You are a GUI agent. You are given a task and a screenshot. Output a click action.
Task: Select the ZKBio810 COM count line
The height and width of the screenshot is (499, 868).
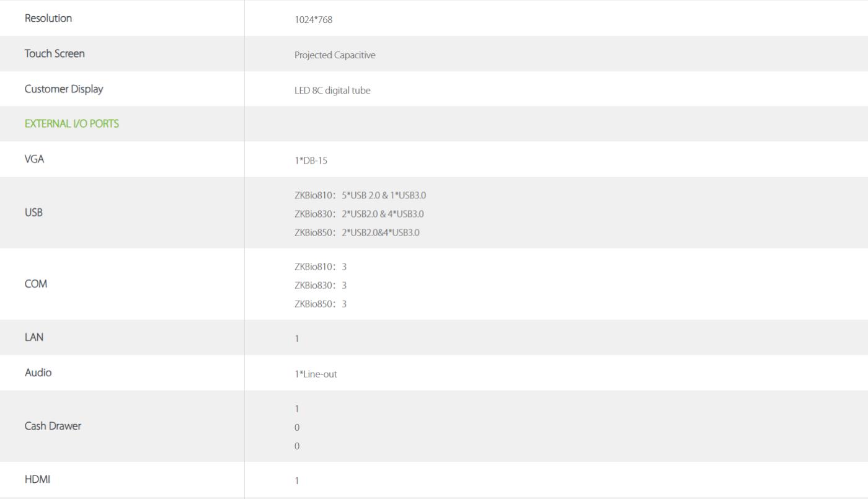coord(321,267)
